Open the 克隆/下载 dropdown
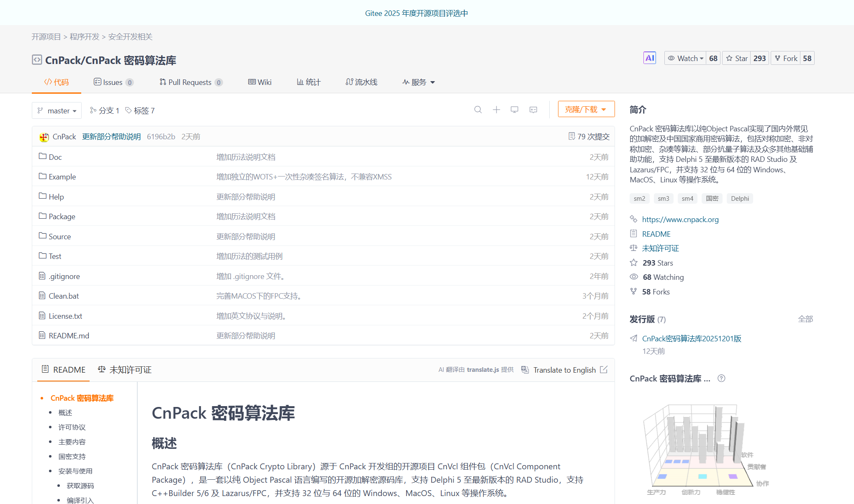This screenshot has width=854, height=504. pos(586,109)
